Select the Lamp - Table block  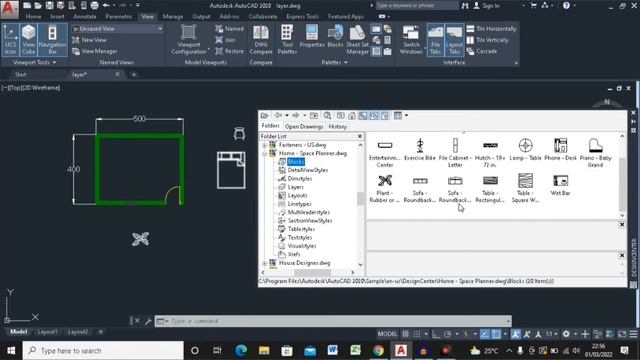coord(525,150)
